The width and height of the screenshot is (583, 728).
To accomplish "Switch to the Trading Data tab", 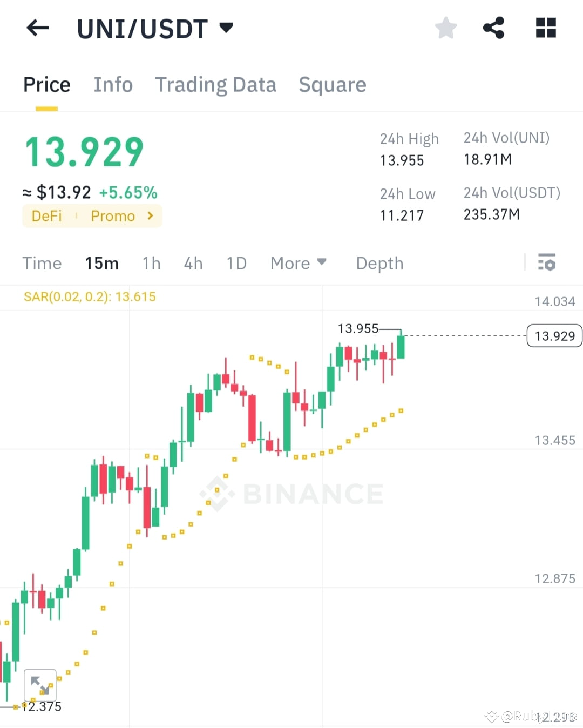I will [216, 85].
